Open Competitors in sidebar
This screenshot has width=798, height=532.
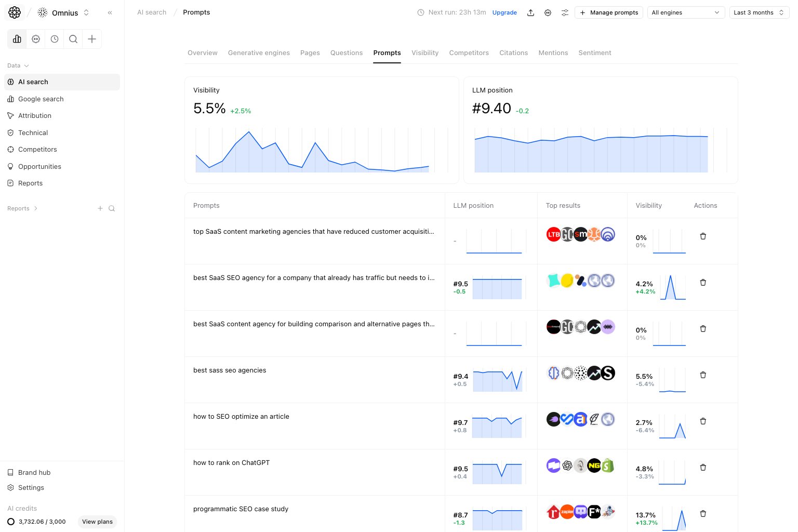click(62, 150)
